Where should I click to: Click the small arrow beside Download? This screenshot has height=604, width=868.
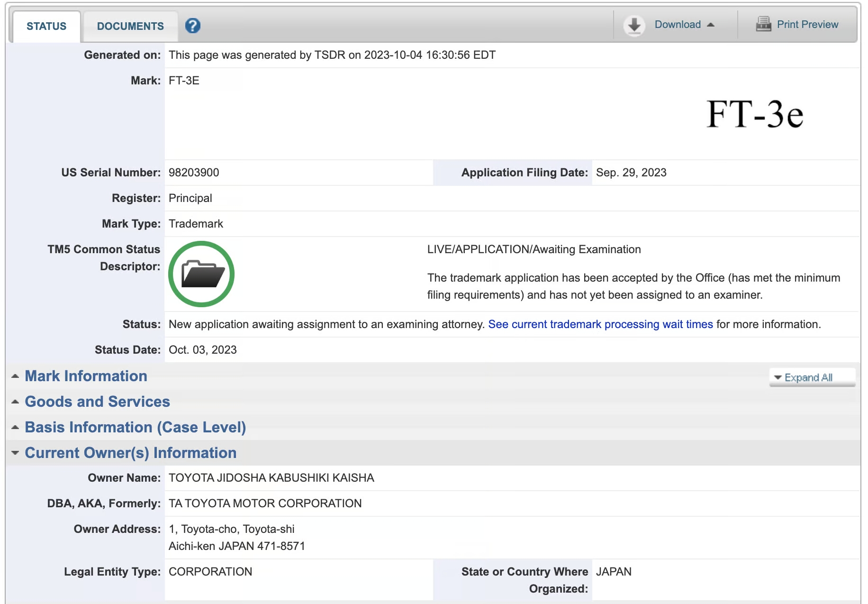(710, 25)
